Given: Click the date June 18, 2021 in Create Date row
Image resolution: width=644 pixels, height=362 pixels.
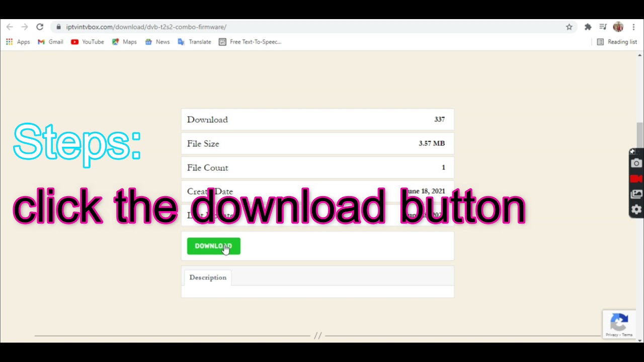Looking at the screenshot, I should (425, 191).
